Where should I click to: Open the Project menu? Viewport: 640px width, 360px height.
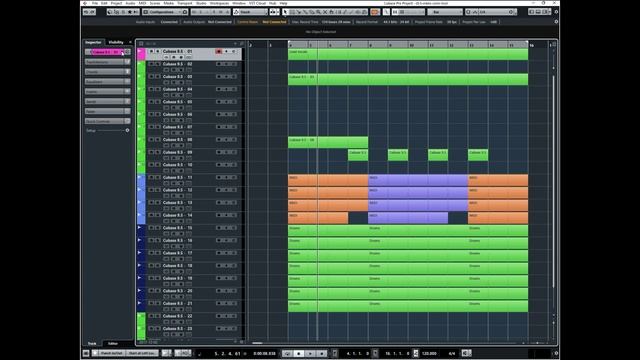pyautogui.click(x=116, y=3)
